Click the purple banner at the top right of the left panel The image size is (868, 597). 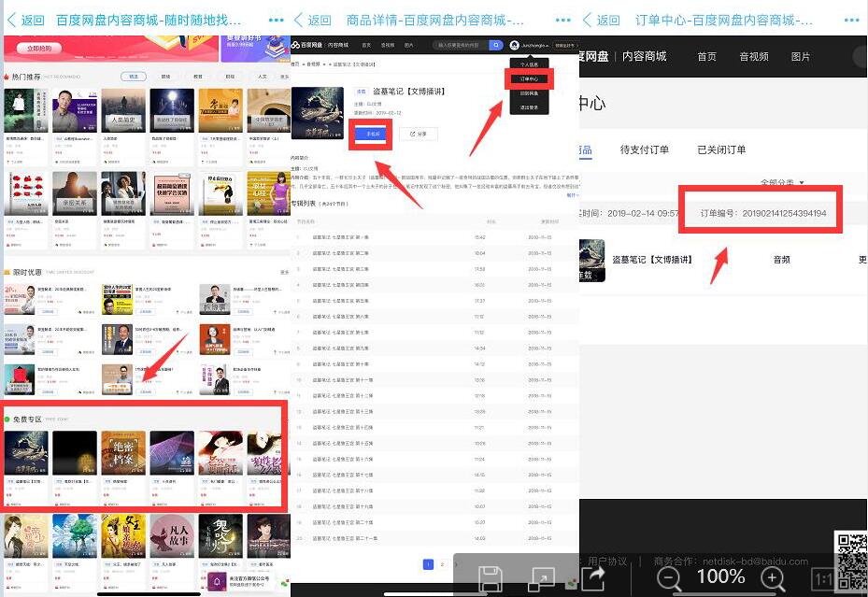[x=255, y=49]
